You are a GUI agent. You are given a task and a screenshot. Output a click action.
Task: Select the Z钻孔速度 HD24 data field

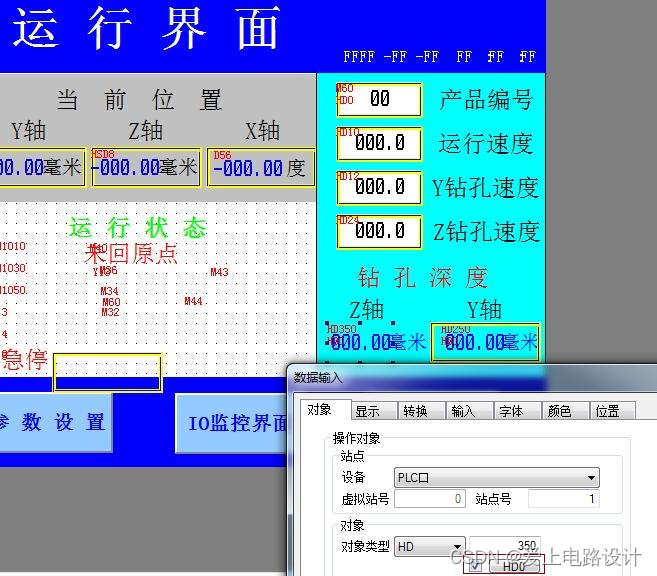[378, 232]
